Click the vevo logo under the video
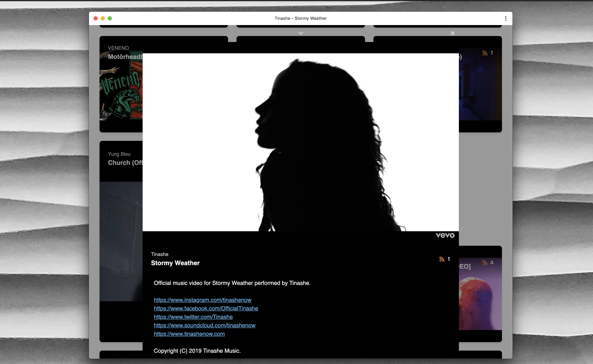593x364 pixels. click(x=445, y=235)
